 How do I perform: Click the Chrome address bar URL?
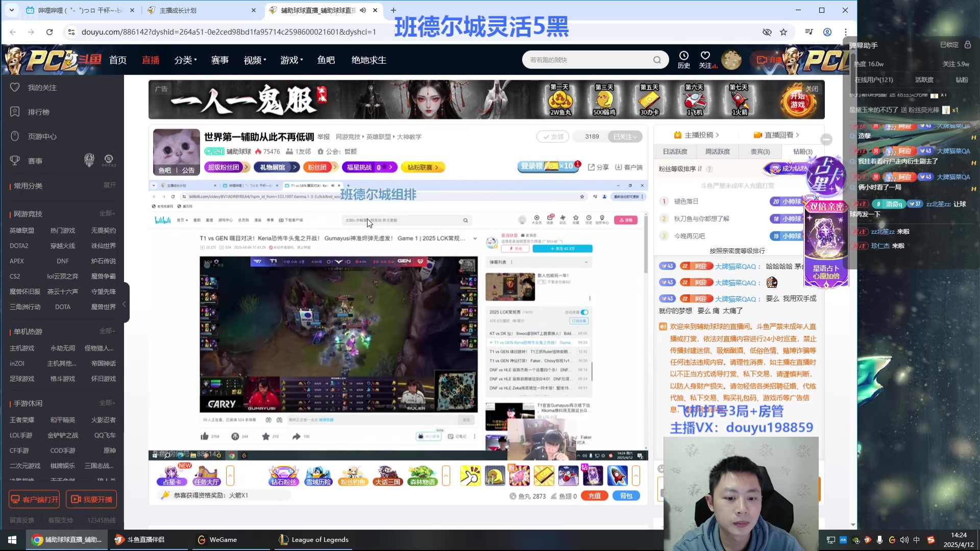[x=229, y=32]
